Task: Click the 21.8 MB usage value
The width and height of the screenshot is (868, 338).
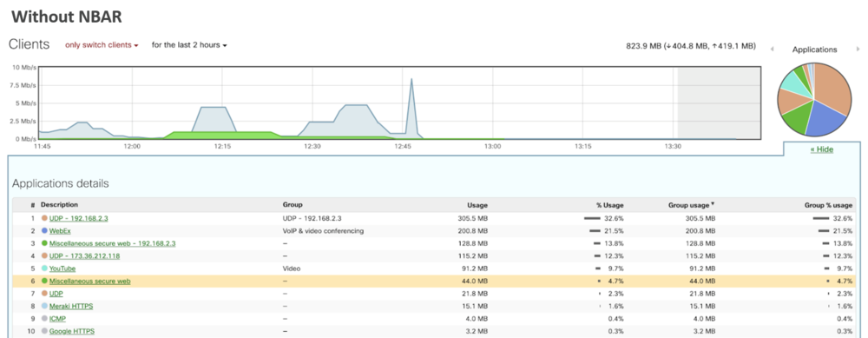Action: 475,294
